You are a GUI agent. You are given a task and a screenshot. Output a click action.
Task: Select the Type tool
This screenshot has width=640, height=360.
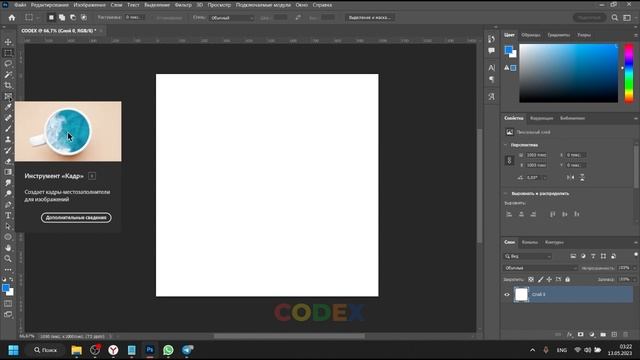8,215
